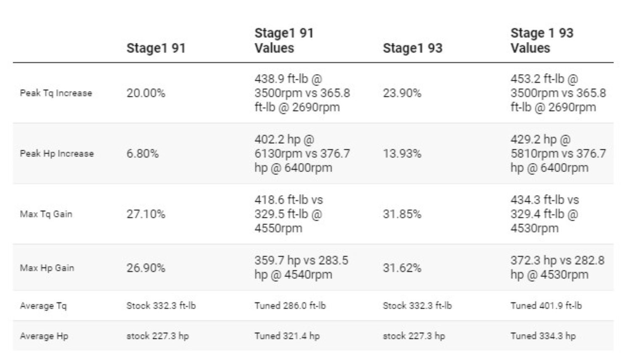Select the "Peak Hp Increase" row label
The width and height of the screenshot is (631, 364).
click(x=57, y=153)
